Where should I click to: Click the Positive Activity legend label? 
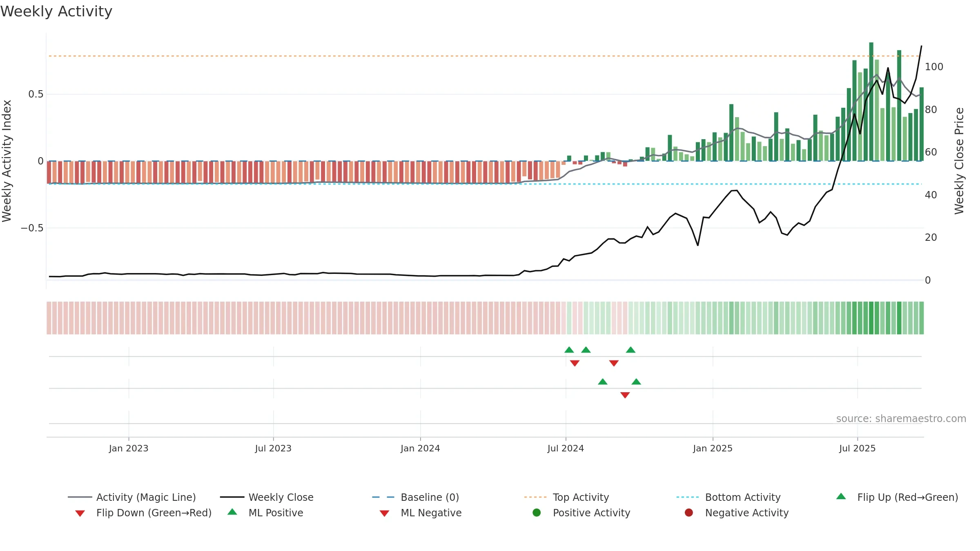[x=592, y=513]
